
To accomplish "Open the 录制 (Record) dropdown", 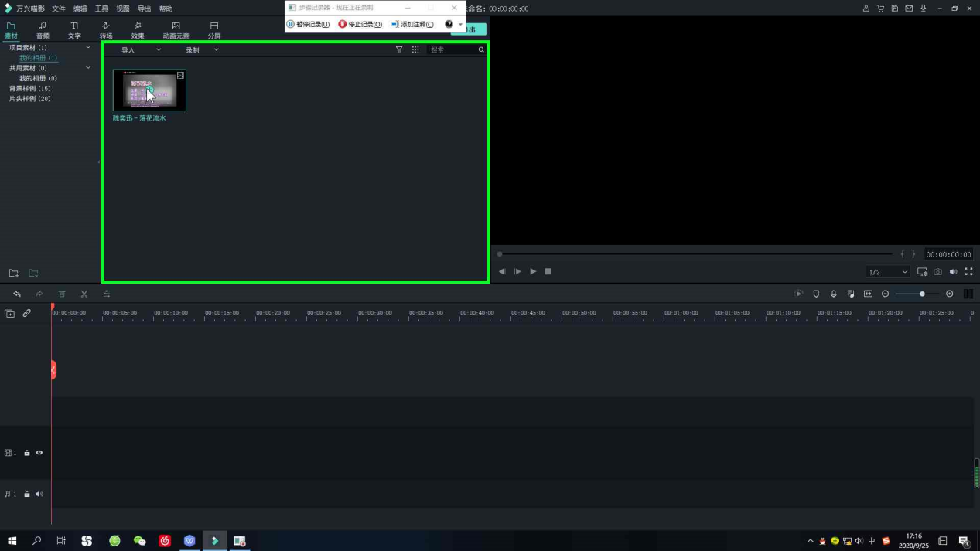I will [201, 50].
